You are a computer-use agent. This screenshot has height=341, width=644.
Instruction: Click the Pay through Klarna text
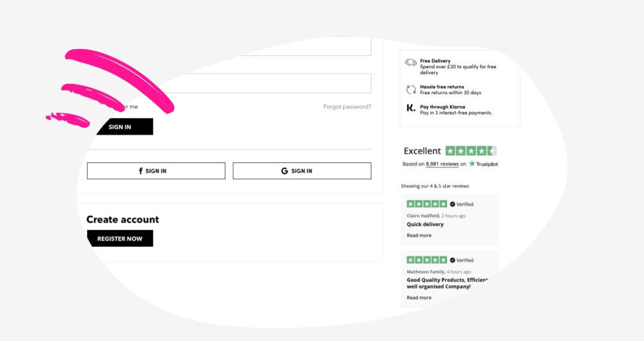tap(442, 106)
